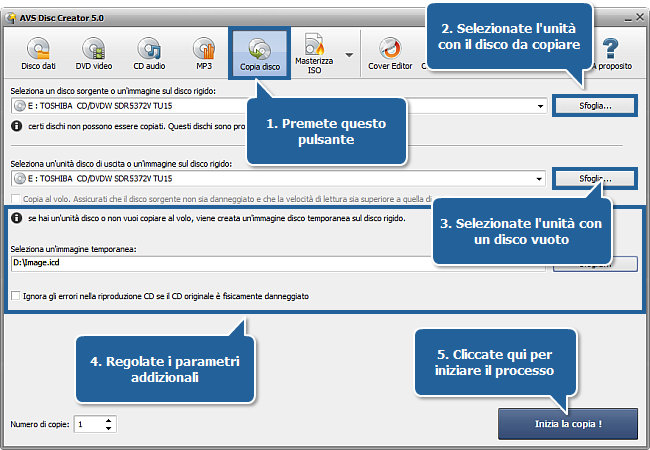Image resolution: width=650 pixels, height=450 pixels.
Task: Click the 'Seleziona un'immagine temporanea:' label
Action: pos(73,249)
